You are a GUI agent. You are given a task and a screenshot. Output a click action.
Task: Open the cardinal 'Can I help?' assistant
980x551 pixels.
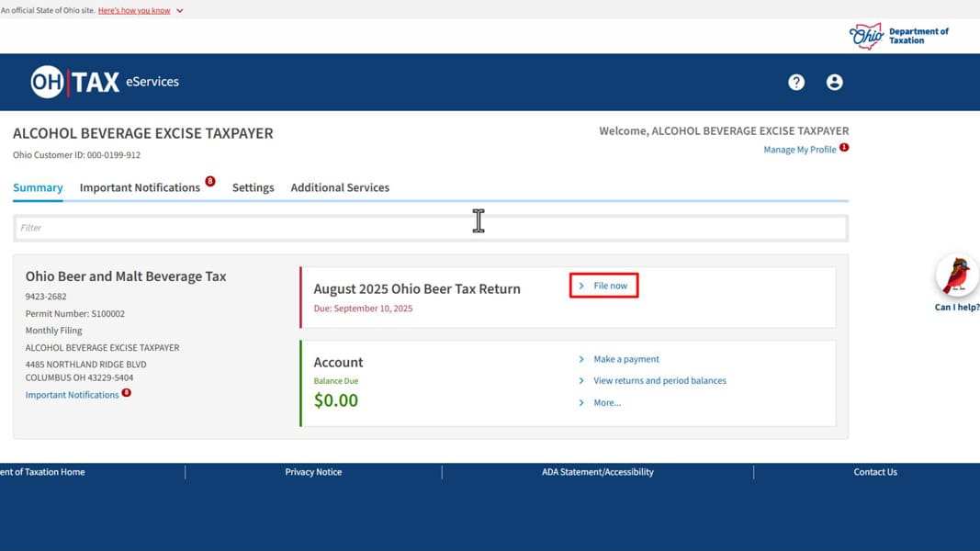click(x=956, y=275)
